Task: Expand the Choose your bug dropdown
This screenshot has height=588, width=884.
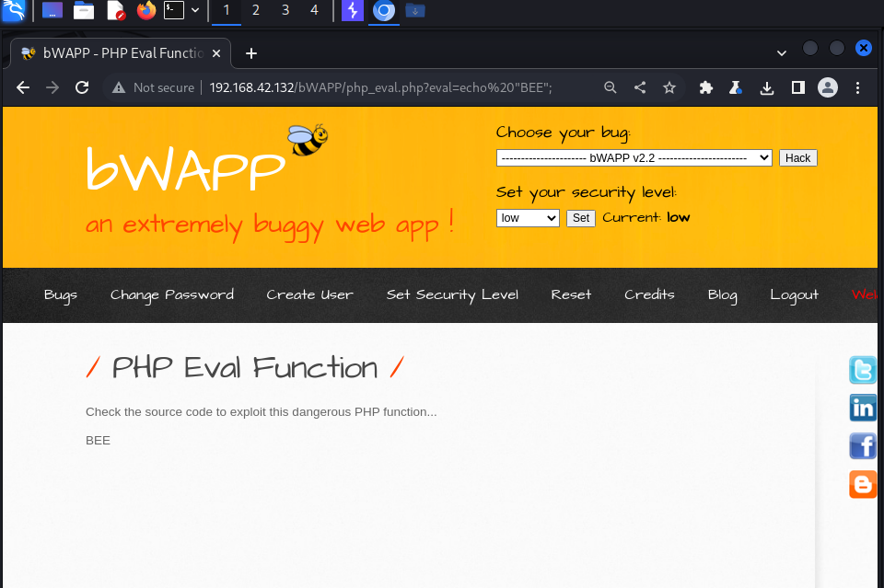Action: [634, 158]
